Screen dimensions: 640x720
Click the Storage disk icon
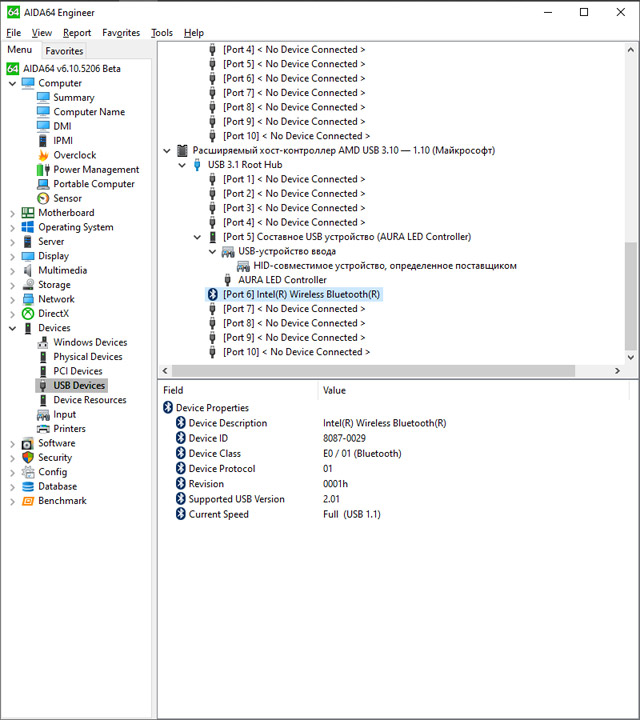pyautogui.click(x=28, y=285)
